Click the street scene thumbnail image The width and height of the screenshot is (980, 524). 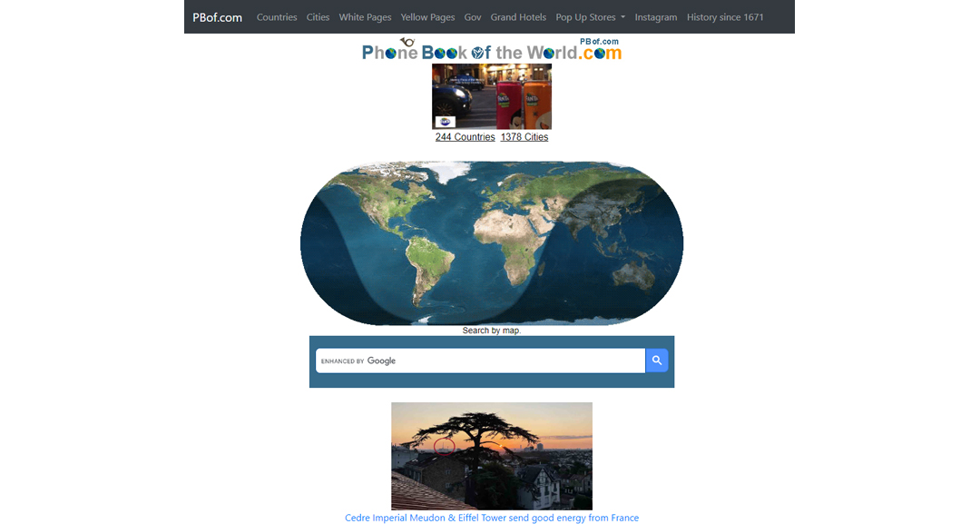[491, 96]
